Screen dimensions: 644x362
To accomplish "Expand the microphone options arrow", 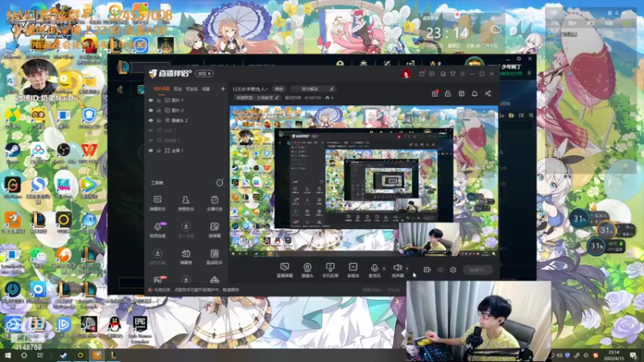I will point(384,269).
